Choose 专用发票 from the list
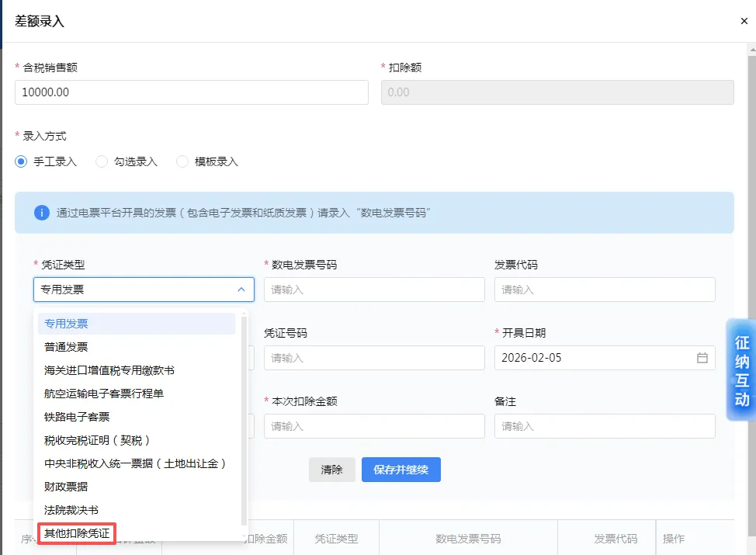This screenshot has width=756, height=555. pos(137,324)
